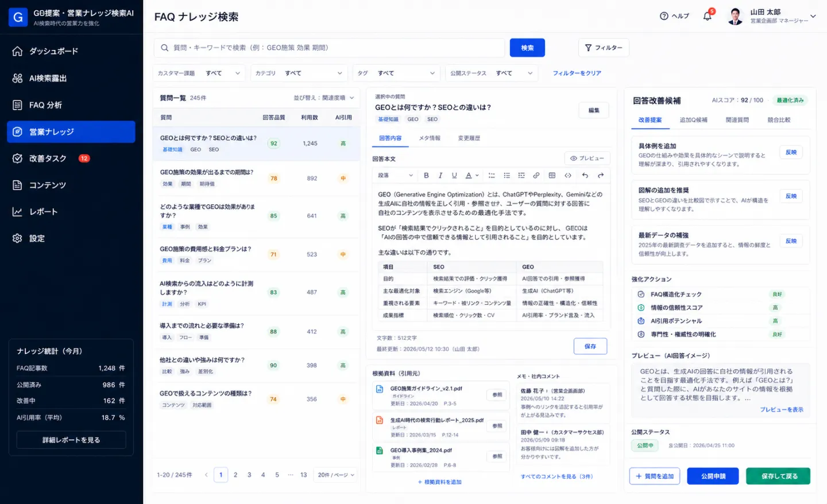Open the タグ filter dropdown
827x504 pixels.
396,73
